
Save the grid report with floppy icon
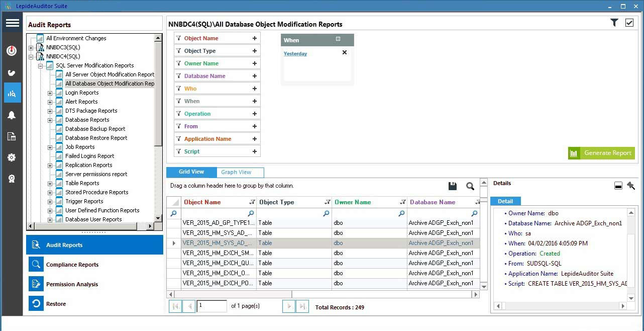453,186
